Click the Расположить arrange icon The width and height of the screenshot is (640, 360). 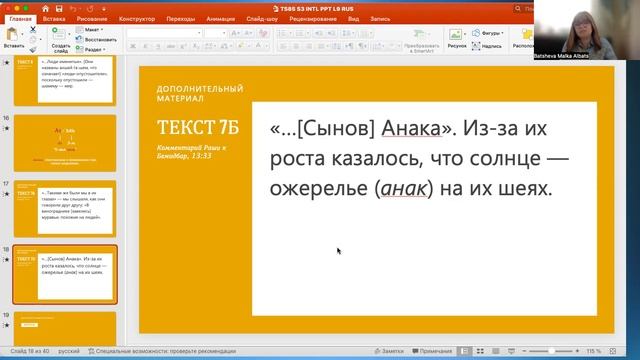point(527,34)
